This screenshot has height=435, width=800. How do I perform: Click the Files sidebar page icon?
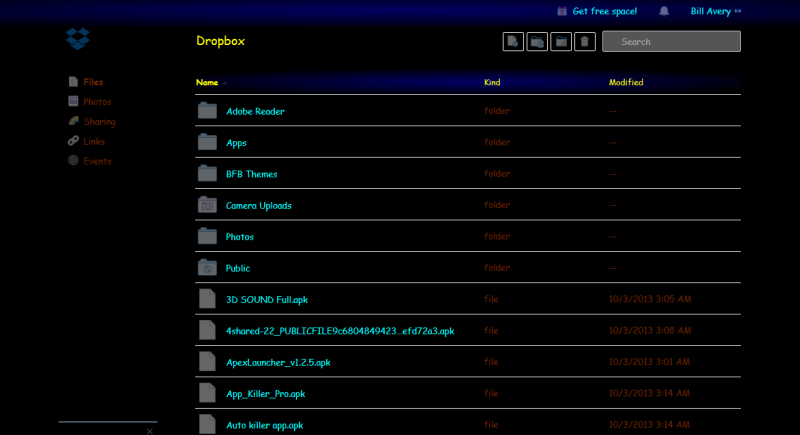73,82
